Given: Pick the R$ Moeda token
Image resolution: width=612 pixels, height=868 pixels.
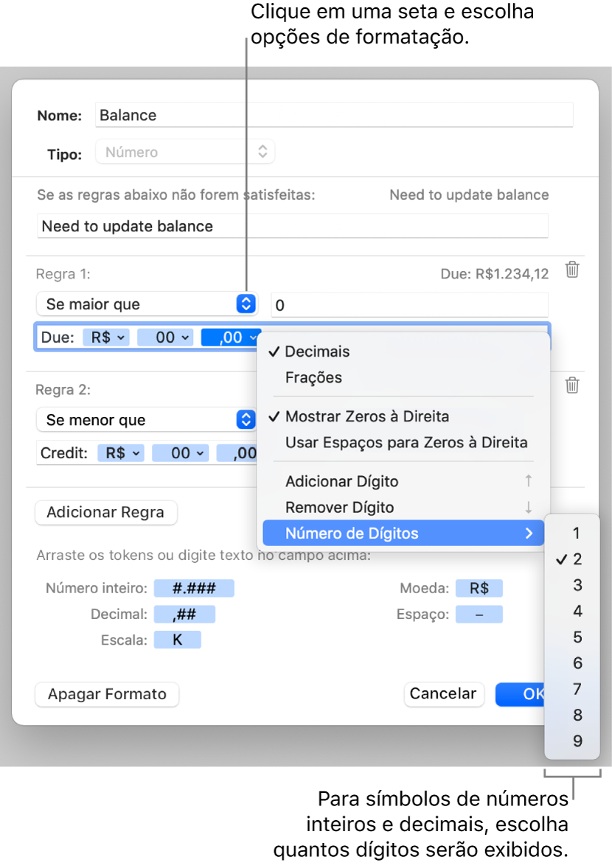Looking at the screenshot, I should click(x=479, y=588).
